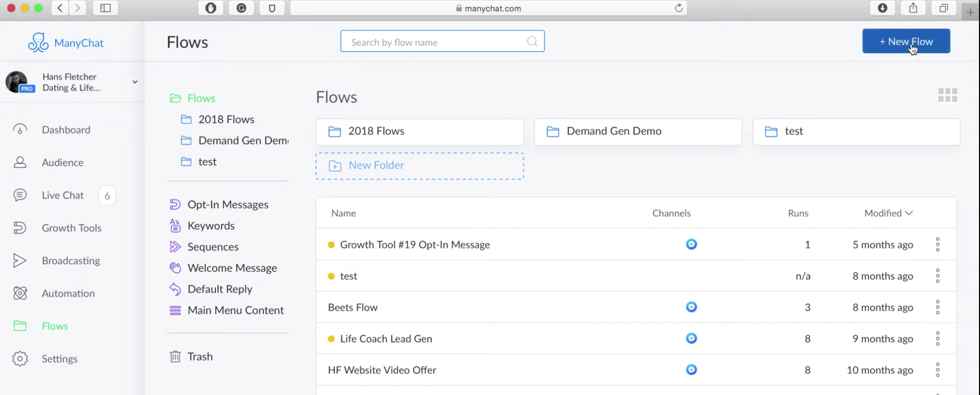Open the Live Chat section
The image size is (980, 395).
point(62,195)
